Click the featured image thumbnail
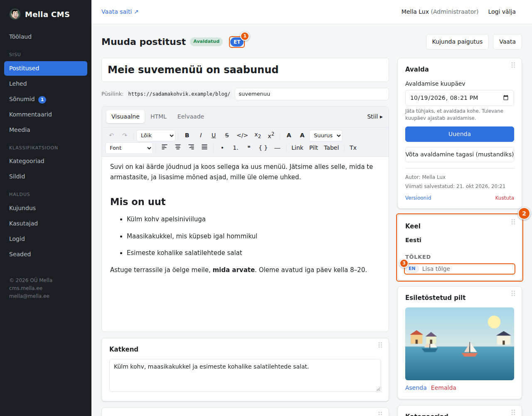Image resolution: width=532 pixels, height=416 pixels. click(x=460, y=344)
